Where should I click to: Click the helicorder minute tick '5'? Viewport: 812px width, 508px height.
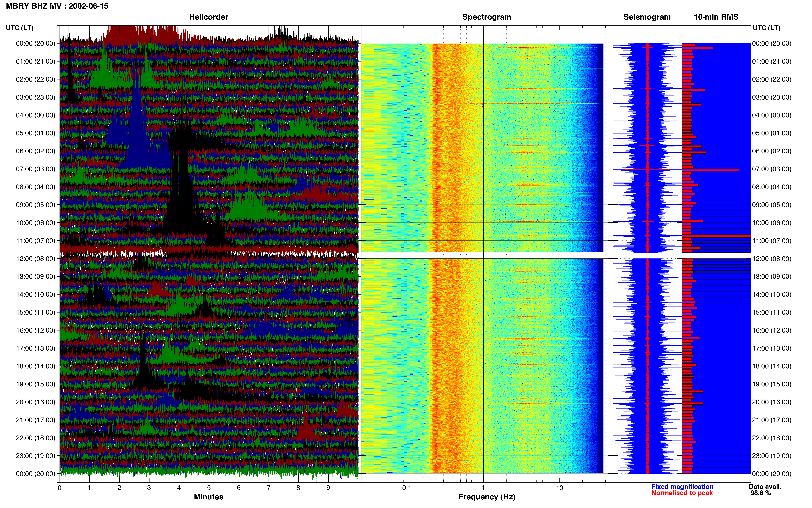[209, 488]
